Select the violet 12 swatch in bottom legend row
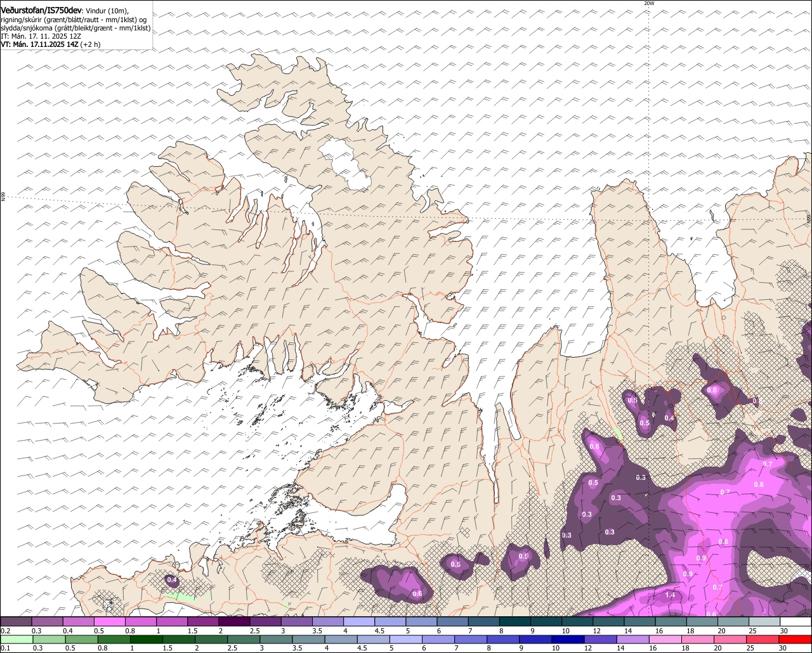 click(601, 639)
